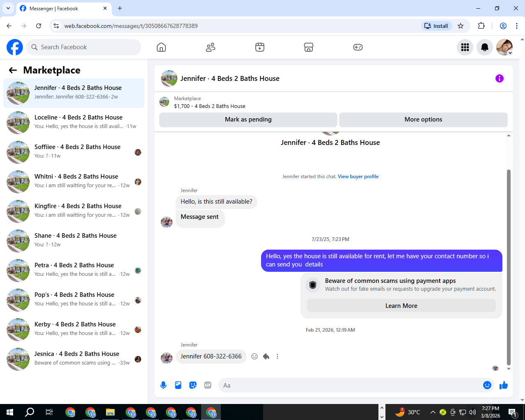Open the tab search dropdown arrow
The image size is (525, 420).
tap(8, 8)
